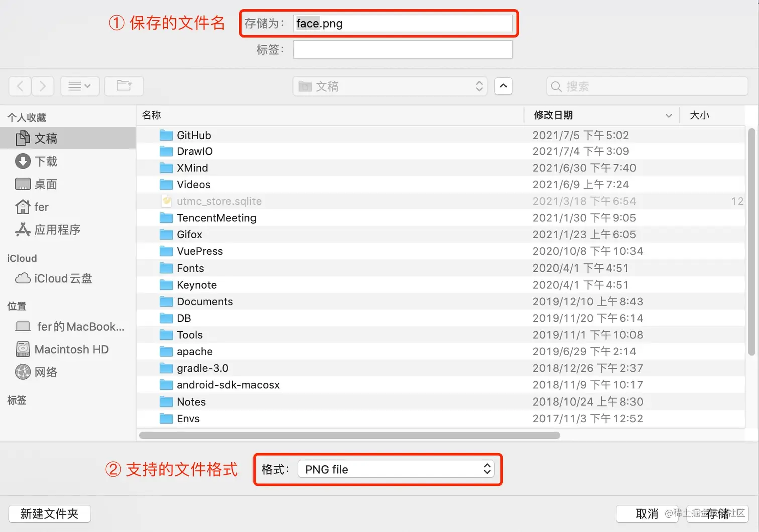The image size is (759, 532).
Task: Click the 下载 download arrow icon
Action: point(23,161)
